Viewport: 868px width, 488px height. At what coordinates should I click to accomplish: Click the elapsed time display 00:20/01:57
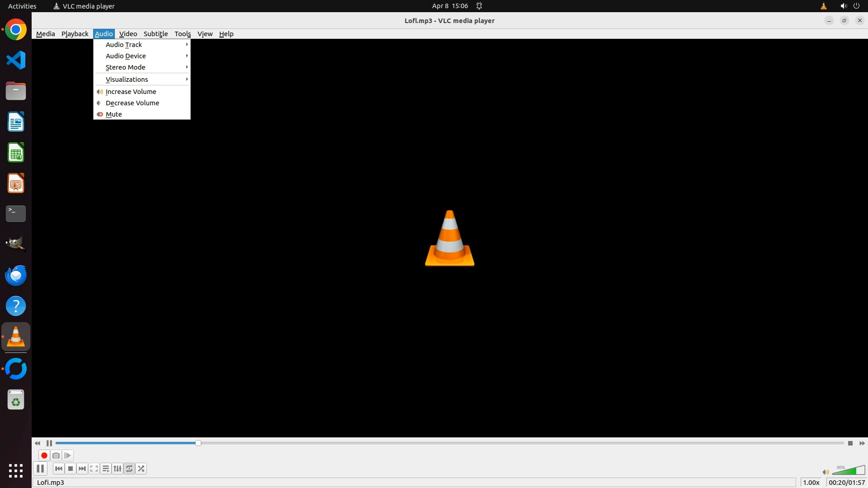pos(846,482)
